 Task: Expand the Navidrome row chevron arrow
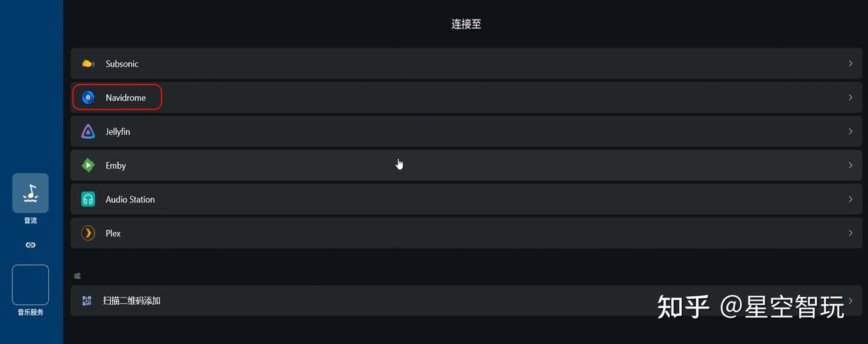(x=851, y=98)
